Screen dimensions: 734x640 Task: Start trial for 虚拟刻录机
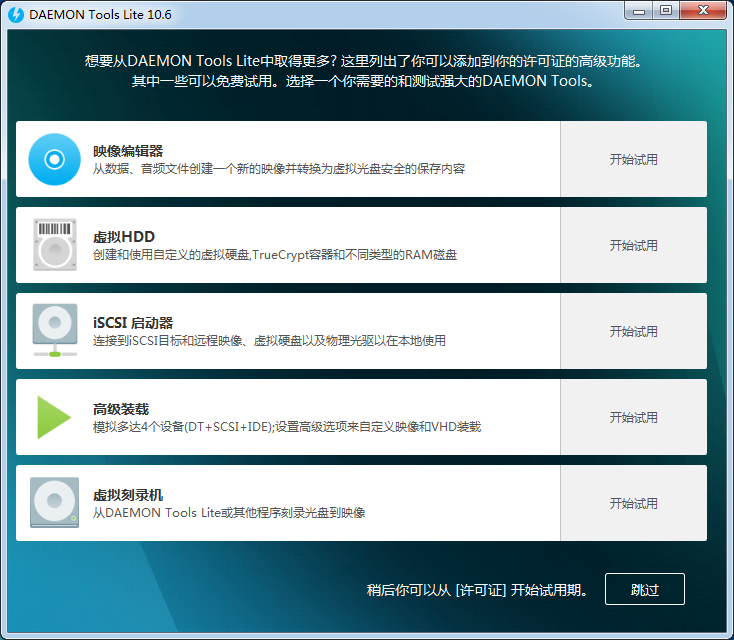[633, 503]
